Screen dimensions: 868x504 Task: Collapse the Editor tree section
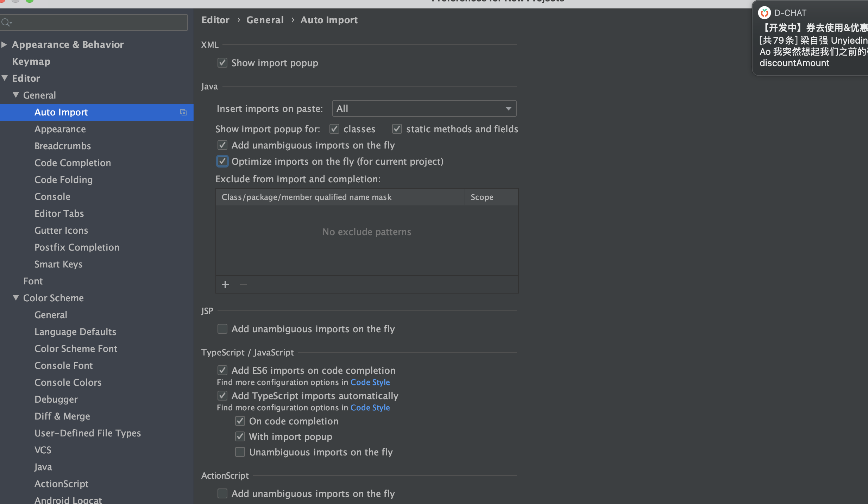[x=5, y=78]
